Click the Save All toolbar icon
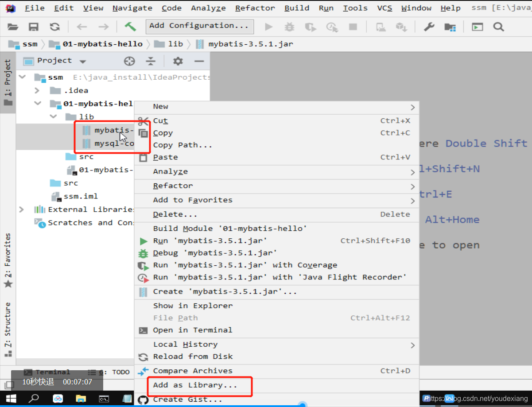This screenshot has height=407, width=532. coord(33,27)
